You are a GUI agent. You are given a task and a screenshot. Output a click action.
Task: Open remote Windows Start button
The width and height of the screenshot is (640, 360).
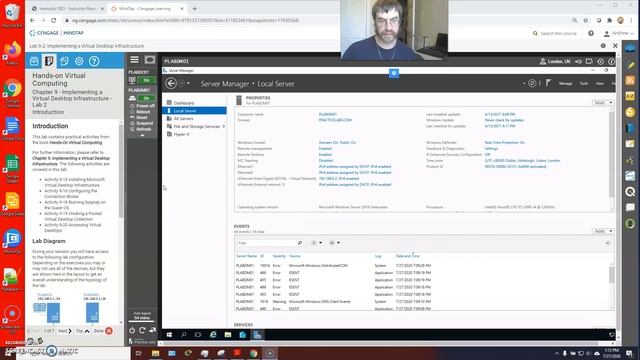[x=169, y=335]
